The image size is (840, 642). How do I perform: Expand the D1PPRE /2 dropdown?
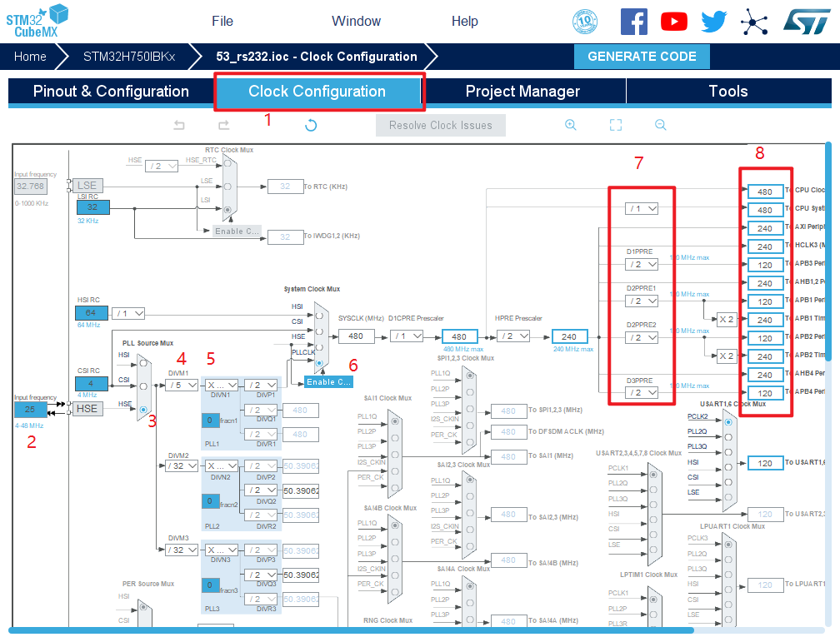(x=642, y=264)
